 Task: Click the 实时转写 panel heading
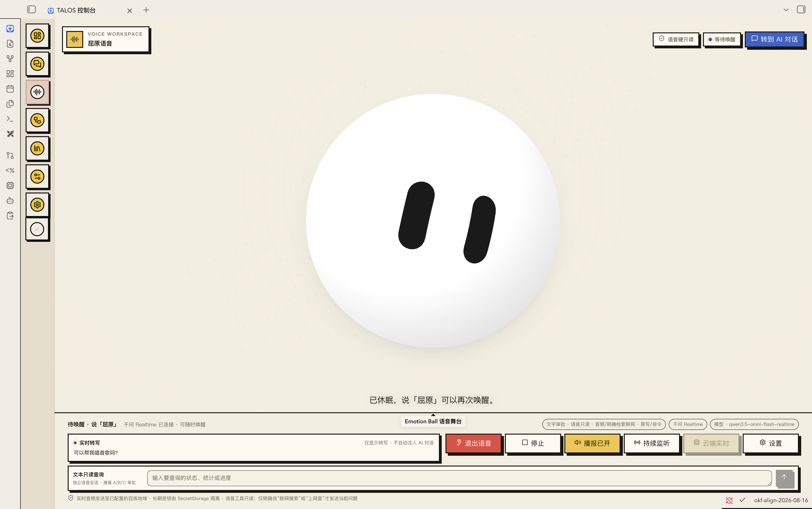[x=90, y=443]
